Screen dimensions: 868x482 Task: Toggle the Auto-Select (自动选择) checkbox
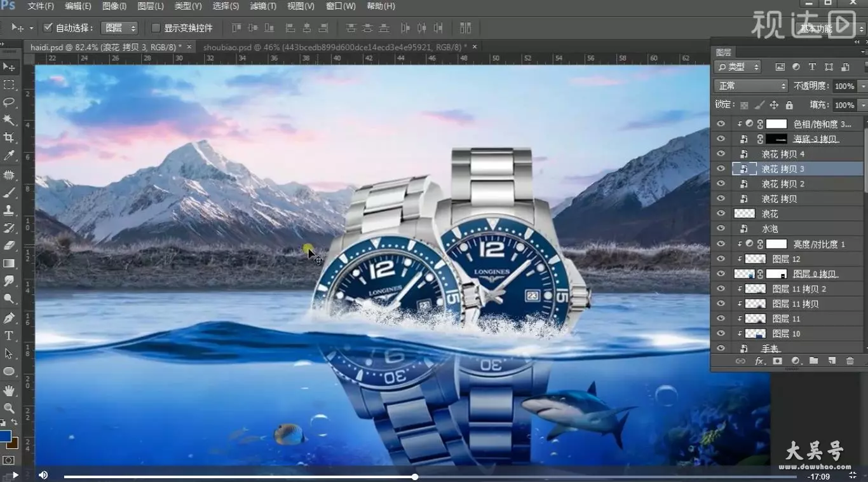click(48, 28)
